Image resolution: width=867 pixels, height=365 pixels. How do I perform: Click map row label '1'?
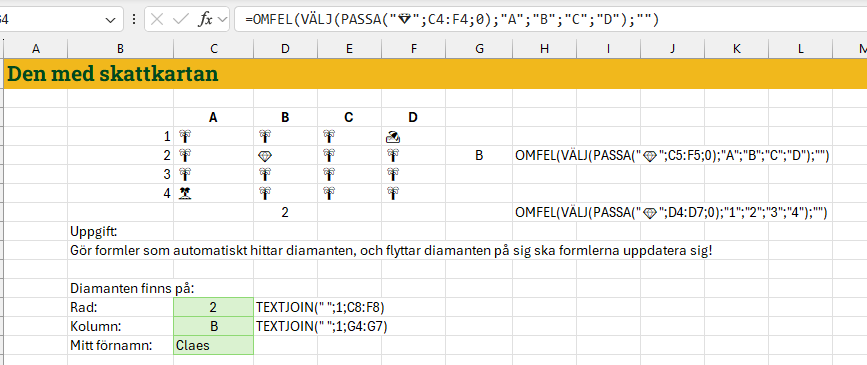167,137
